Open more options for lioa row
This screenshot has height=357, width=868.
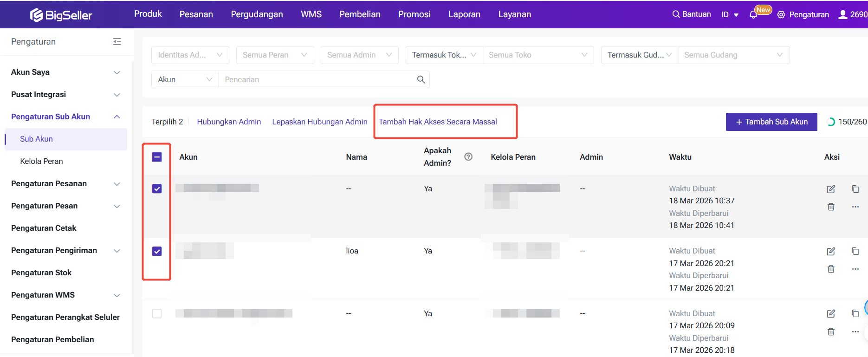(x=855, y=269)
